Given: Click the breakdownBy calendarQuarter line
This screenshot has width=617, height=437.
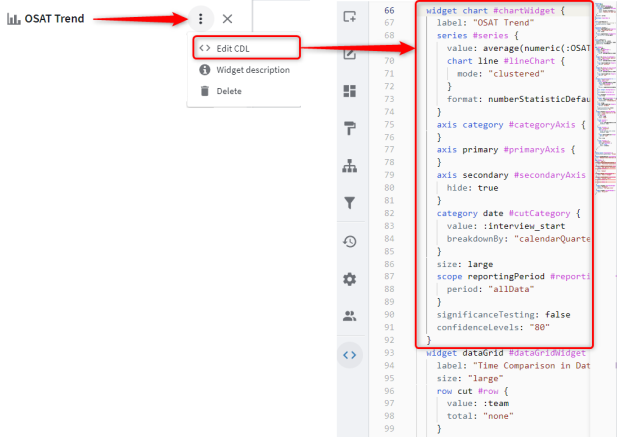Looking at the screenshot, I should pyautogui.click(x=518, y=239).
